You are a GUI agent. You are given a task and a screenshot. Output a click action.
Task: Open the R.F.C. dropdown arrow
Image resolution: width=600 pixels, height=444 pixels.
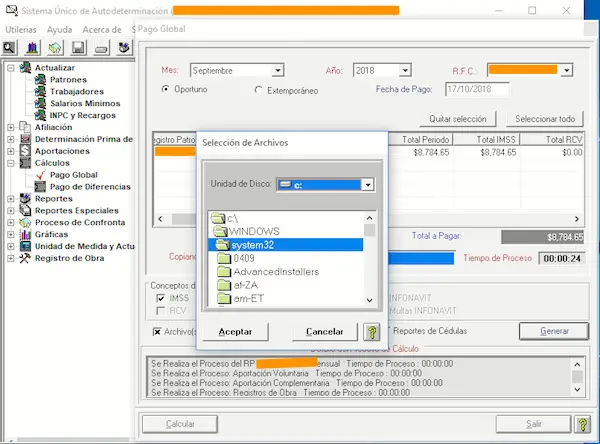[567, 70]
